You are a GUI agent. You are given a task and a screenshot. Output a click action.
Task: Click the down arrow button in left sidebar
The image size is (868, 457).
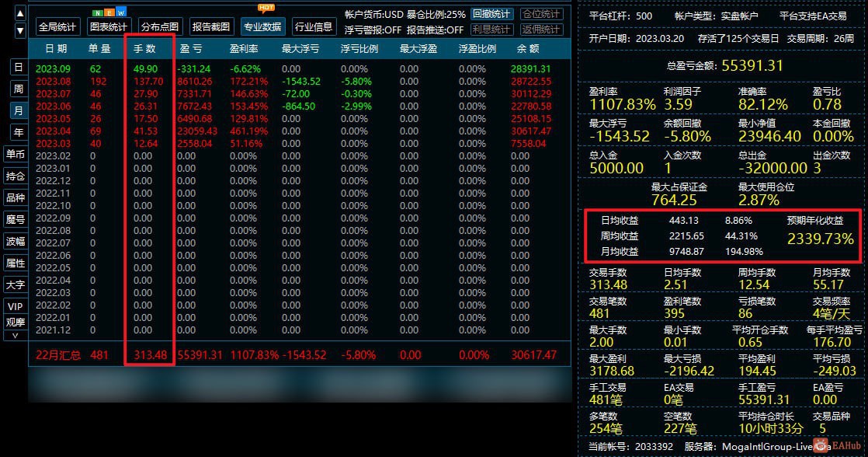(x=20, y=30)
